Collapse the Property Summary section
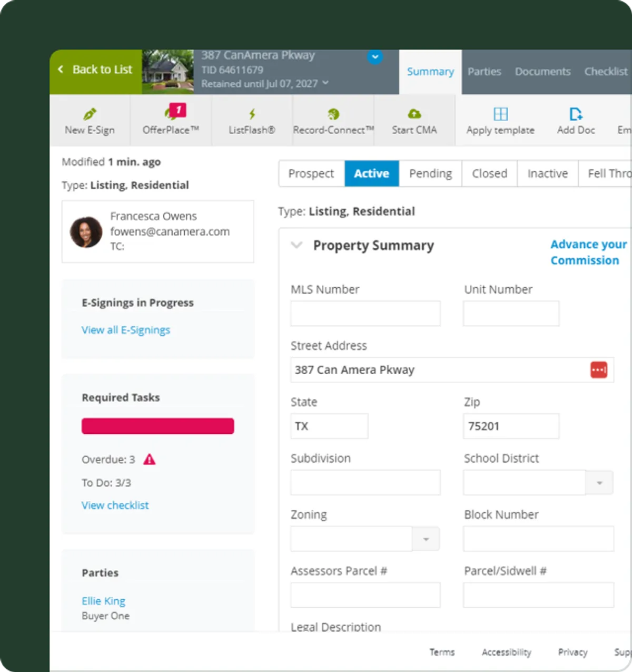 pos(297,246)
